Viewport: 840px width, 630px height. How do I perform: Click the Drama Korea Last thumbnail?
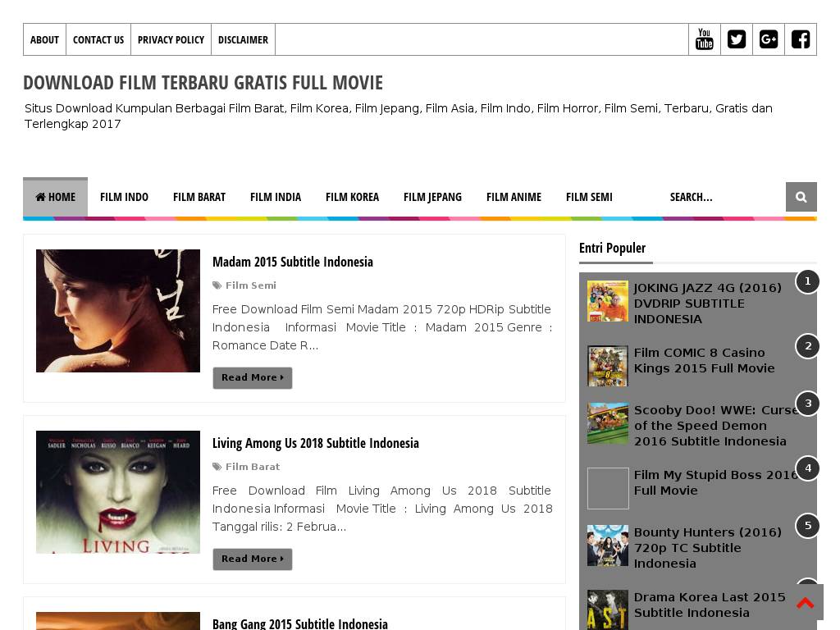608,609
